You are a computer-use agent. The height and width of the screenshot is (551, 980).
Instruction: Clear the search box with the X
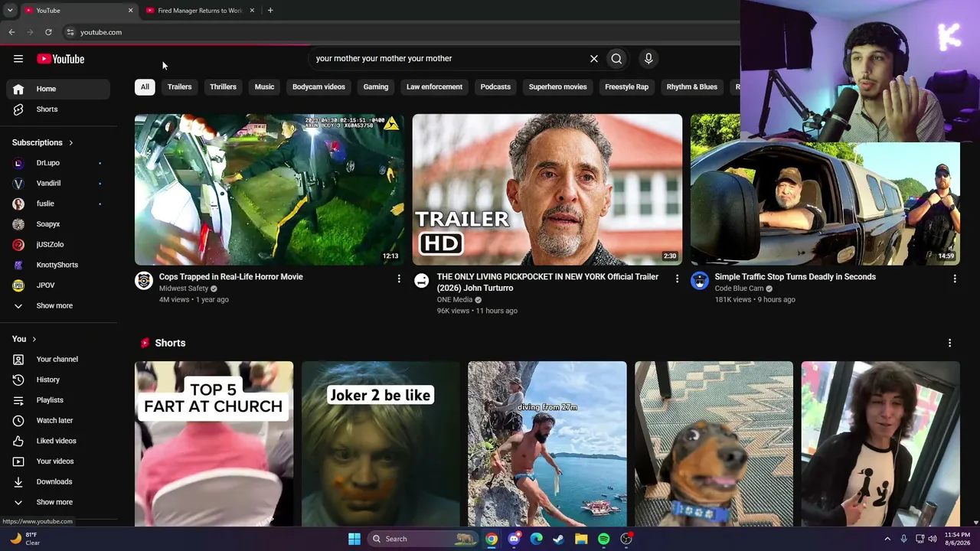tap(593, 58)
